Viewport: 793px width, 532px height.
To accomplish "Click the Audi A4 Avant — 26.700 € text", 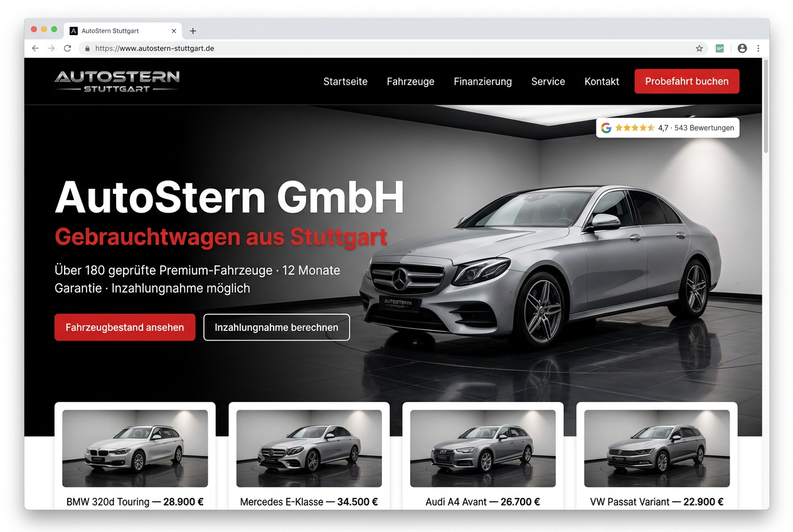I will [483, 502].
